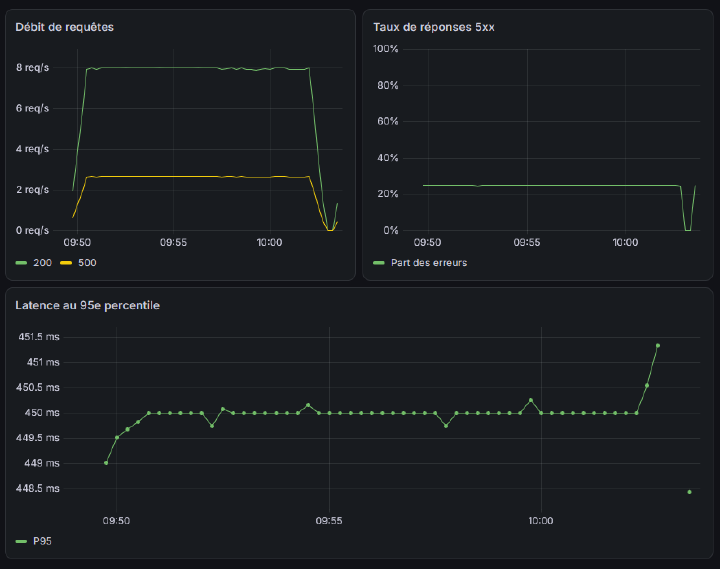Click the 449.5 ms axis label
The width and height of the screenshot is (720, 569).
[38, 438]
